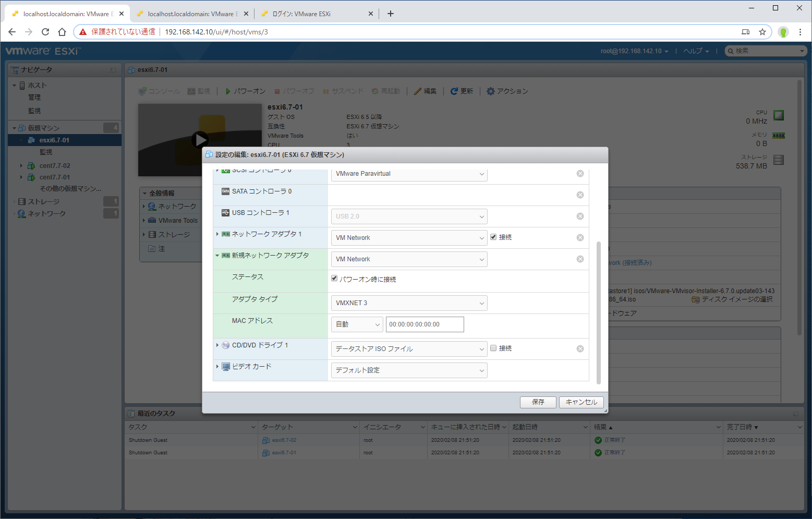Collapse the Navigator panel icon

point(113,70)
